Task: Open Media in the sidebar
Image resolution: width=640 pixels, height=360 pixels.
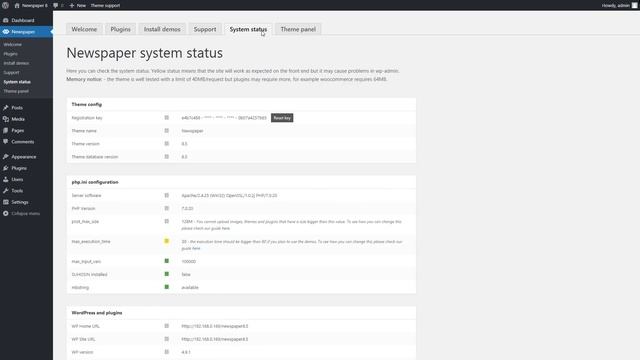Action: 18,119
